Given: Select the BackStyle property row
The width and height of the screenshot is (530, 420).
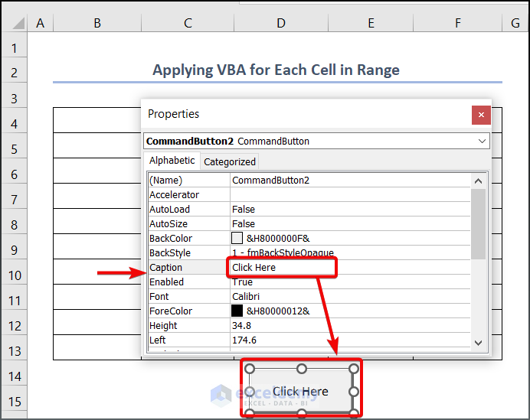Looking at the screenshot, I should (x=188, y=253).
